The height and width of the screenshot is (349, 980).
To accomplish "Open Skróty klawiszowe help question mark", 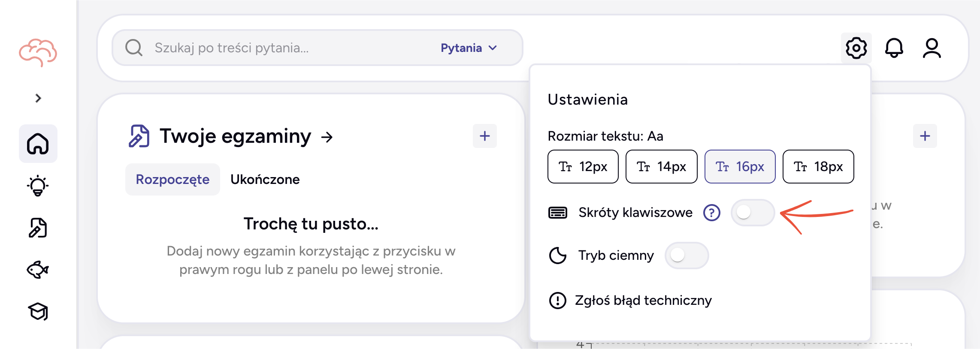I will click(x=712, y=212).
